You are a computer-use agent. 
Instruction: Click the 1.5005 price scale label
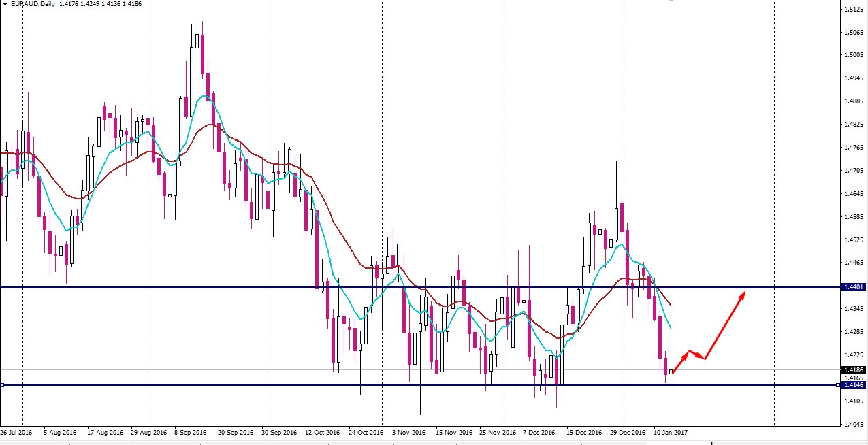point(854,55)
